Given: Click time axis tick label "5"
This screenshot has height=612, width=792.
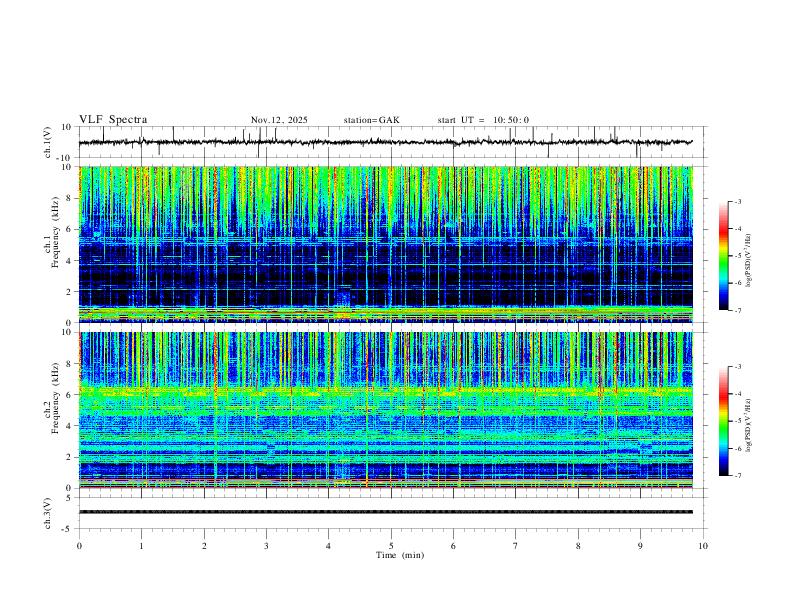Looking at the screenshot, I should tap(391, 546).
